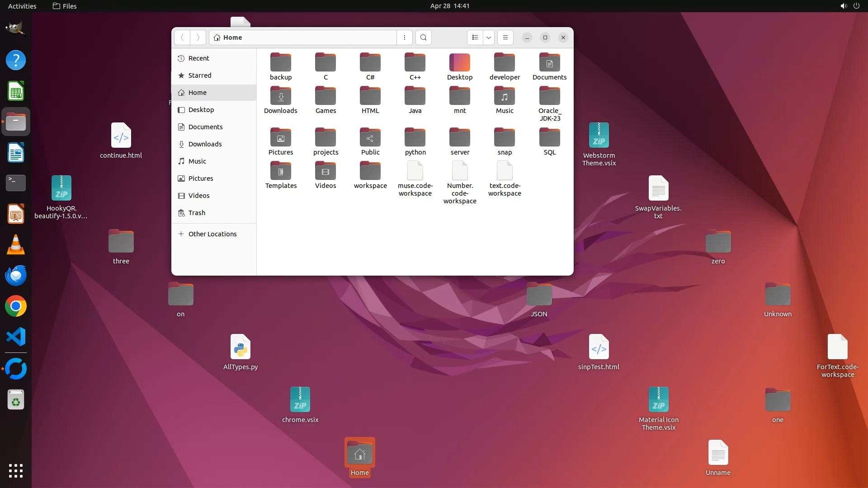Open view options dropdown arrow
Viewport: 868px width, 488px height.
pyautogui.click(x=489, y=38)
